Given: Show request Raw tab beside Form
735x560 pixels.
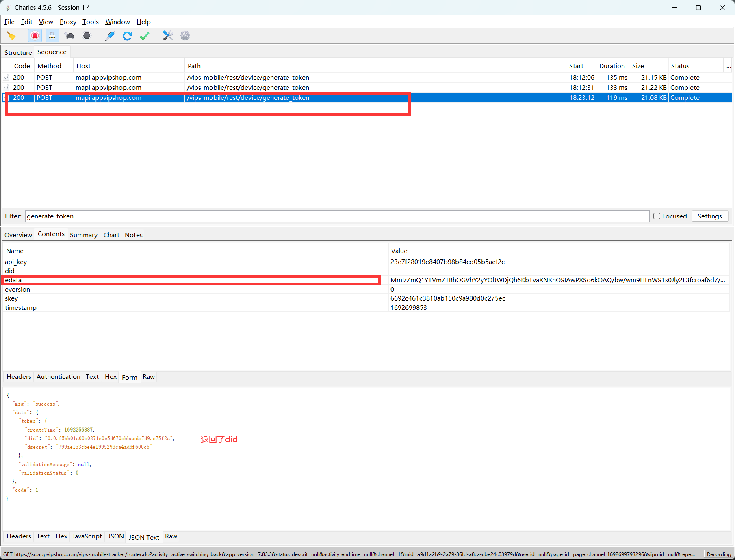Looking at the screenshot, I should [x=149, y=377].
